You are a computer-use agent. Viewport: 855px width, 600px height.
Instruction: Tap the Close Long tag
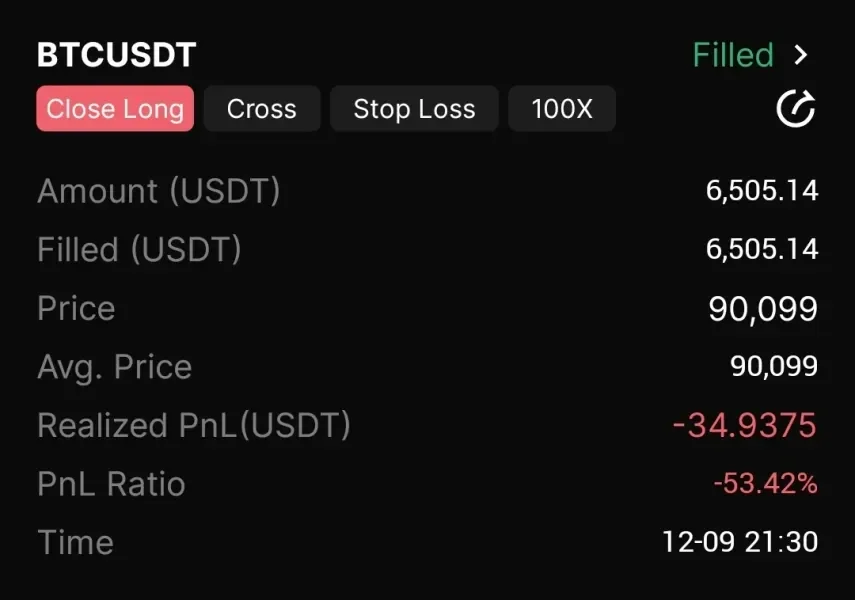click(115, 109)
